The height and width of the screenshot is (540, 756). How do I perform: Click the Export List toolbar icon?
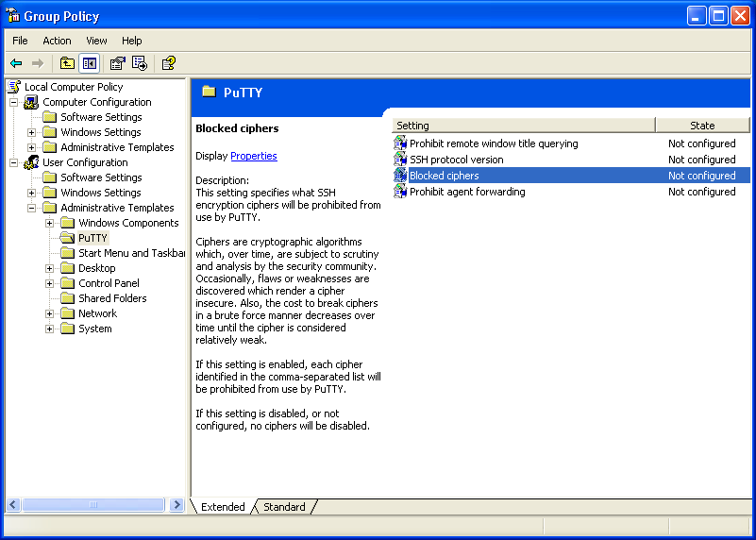pos(140,63)
